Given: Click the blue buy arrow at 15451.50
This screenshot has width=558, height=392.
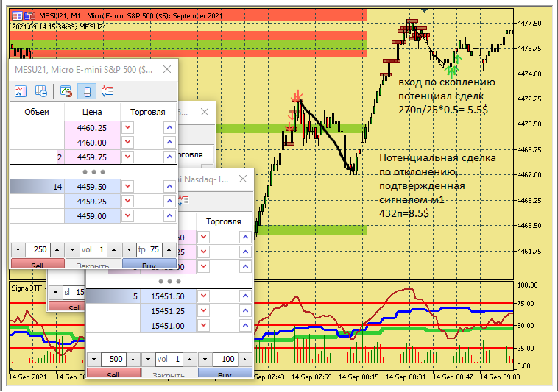Looking at the screenshot, I should 246,296.
